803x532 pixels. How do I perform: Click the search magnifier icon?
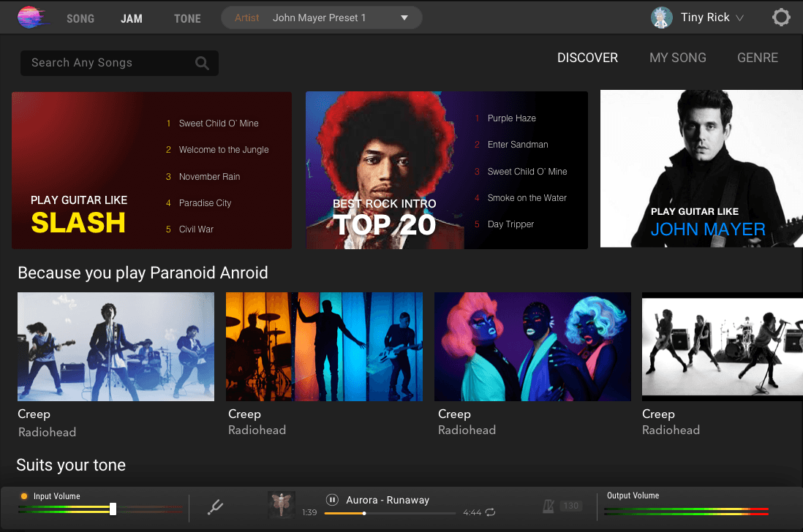pos(202,63)
